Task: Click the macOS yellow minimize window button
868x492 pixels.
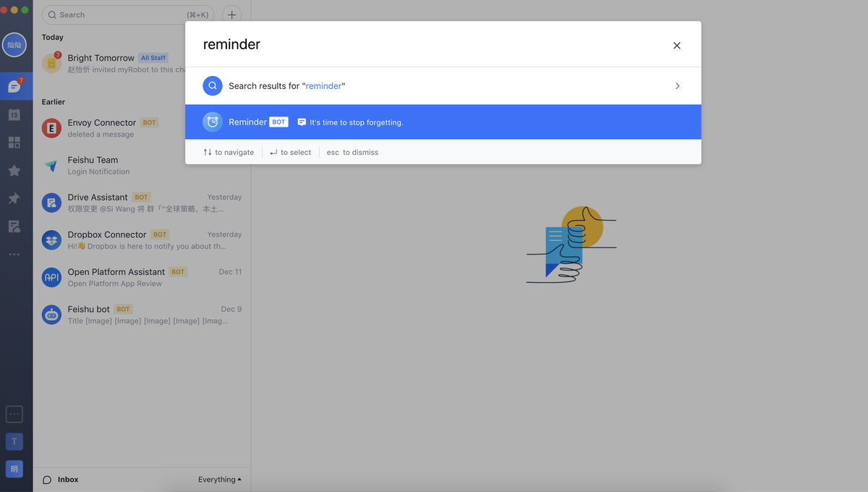Action: pos(14,9)
